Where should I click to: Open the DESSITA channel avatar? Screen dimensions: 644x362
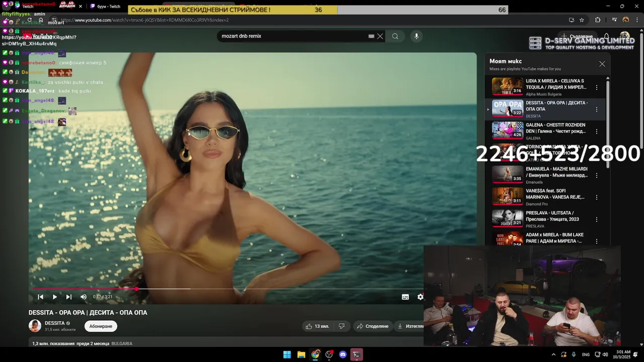click(x=35, y=326)
